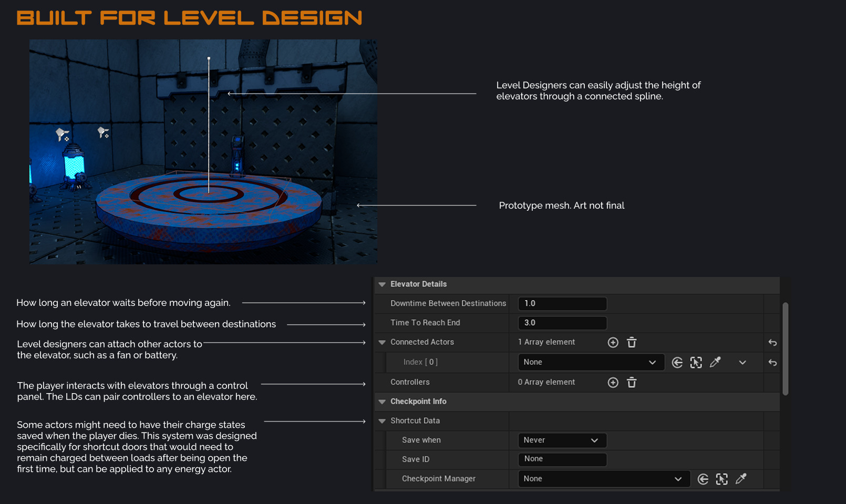
Task: Browse to the Checkpoint Manager actor in viewport
Action: pyautogui.click(x=722, y=479)
